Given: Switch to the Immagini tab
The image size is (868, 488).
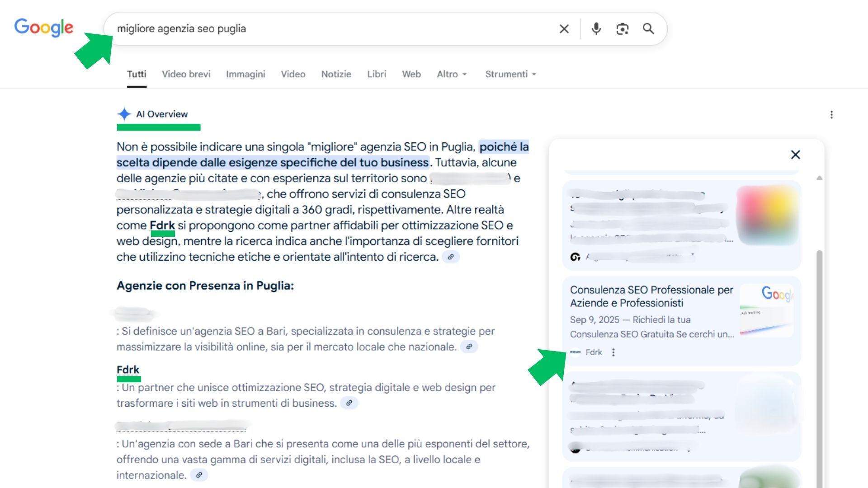Looking at the screenshot, I should point(245,74).
